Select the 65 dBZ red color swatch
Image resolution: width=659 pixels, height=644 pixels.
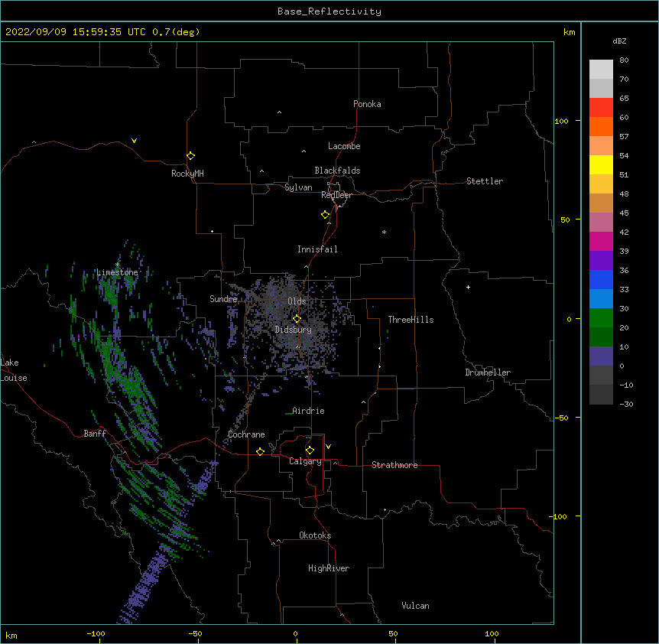click(x=601, y=108)
